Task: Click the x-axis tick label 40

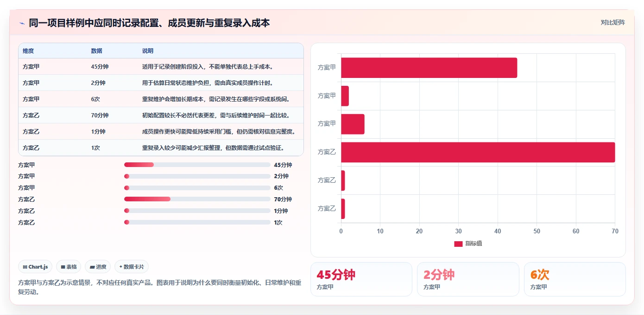Action: click(498, 231)
